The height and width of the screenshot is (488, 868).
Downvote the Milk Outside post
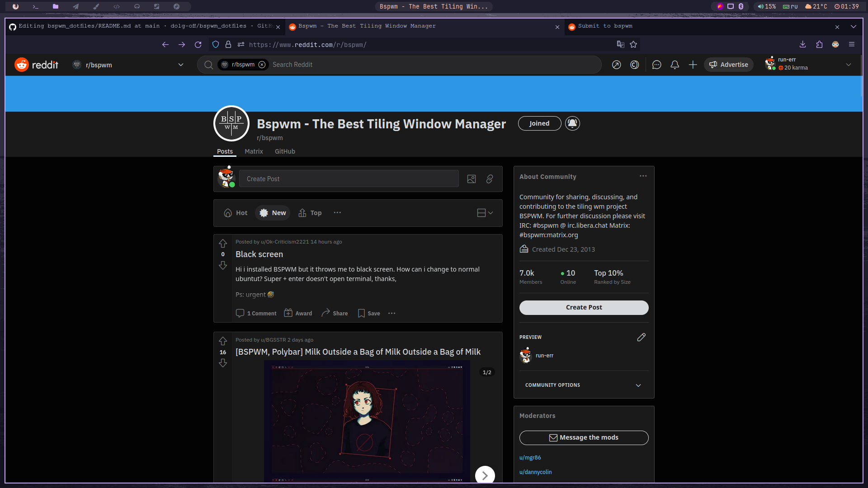[x=223, y=363]
